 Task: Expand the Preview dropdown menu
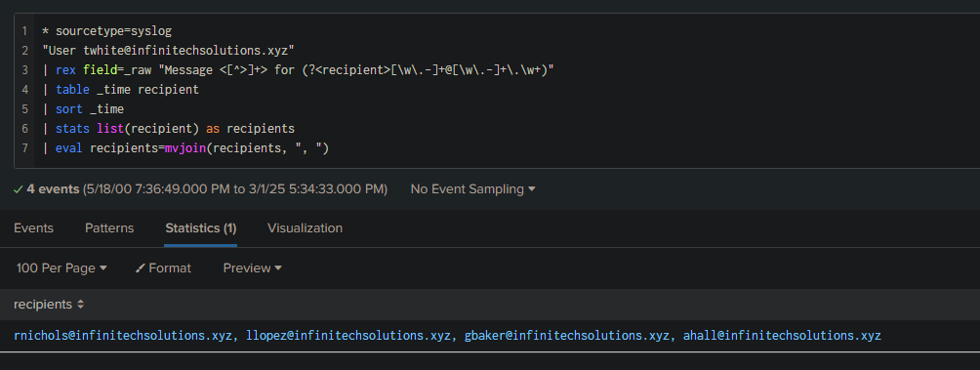point(253,268)
